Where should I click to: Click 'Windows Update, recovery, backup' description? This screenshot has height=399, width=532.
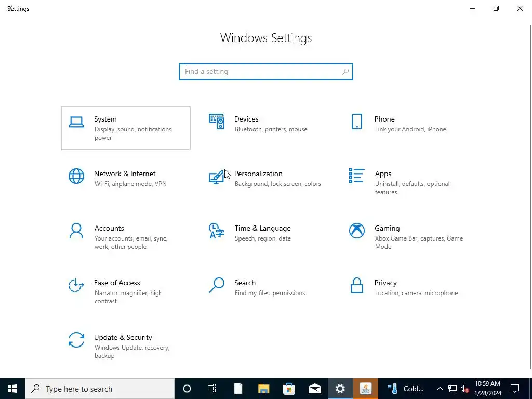pos(131,352)
